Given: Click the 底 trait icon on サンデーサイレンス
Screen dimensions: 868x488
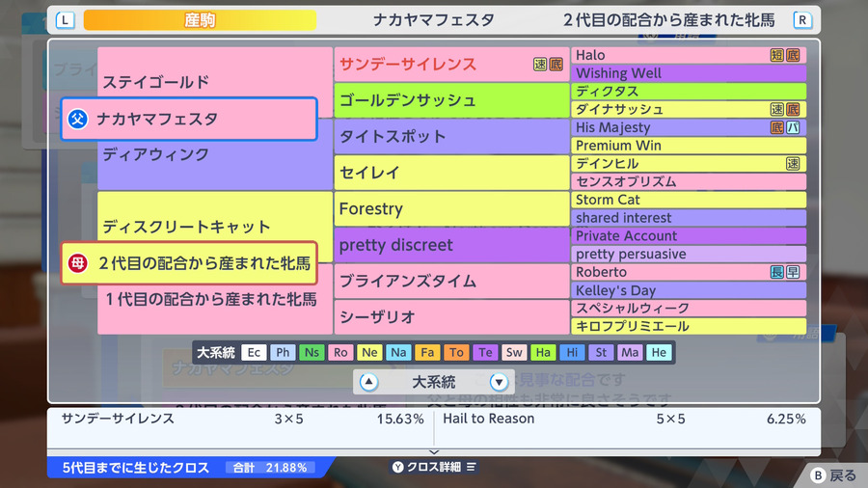Looking at the screenshot, I should click(x=556, y=65).
